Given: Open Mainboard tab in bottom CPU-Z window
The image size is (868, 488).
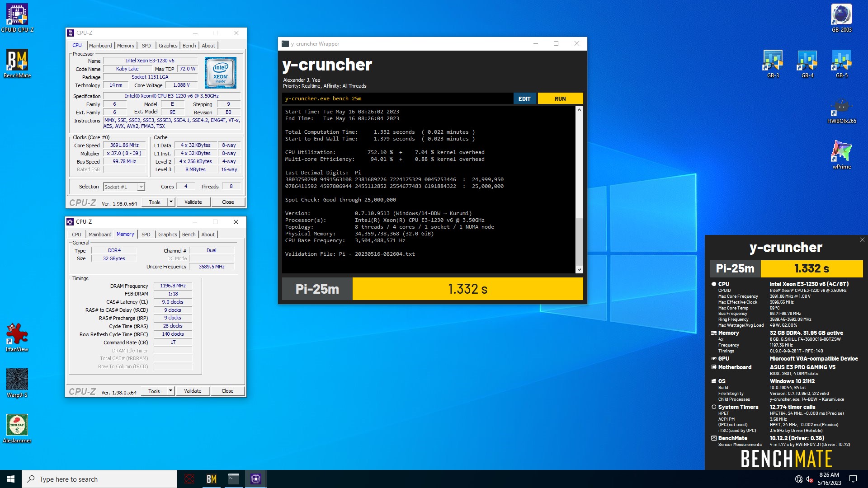Looking at the screenshot, I should click(100, 235).
